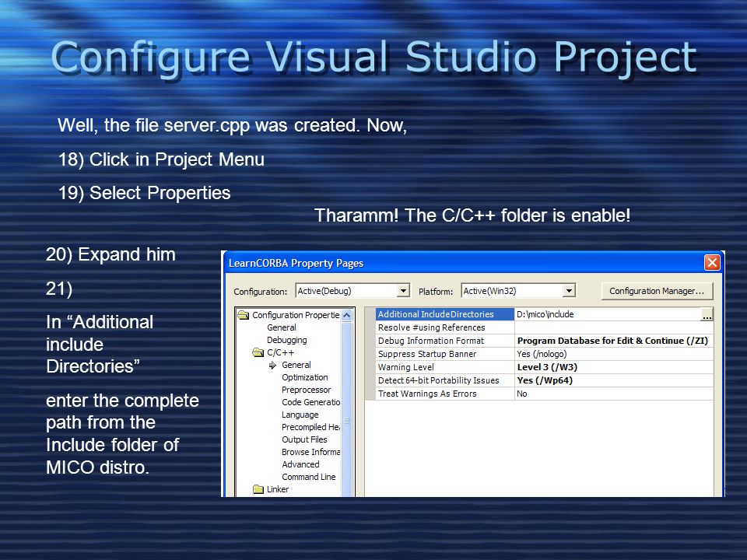This screenshot has width=747, height=560.
Task: Open the Configuration dropdown Active(Debug)
Action: point(403,290)
